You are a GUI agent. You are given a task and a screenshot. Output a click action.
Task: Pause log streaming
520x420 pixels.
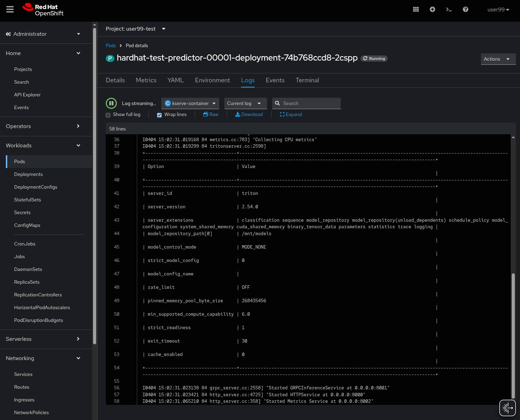pyautogui.click(x=111, y=103)
